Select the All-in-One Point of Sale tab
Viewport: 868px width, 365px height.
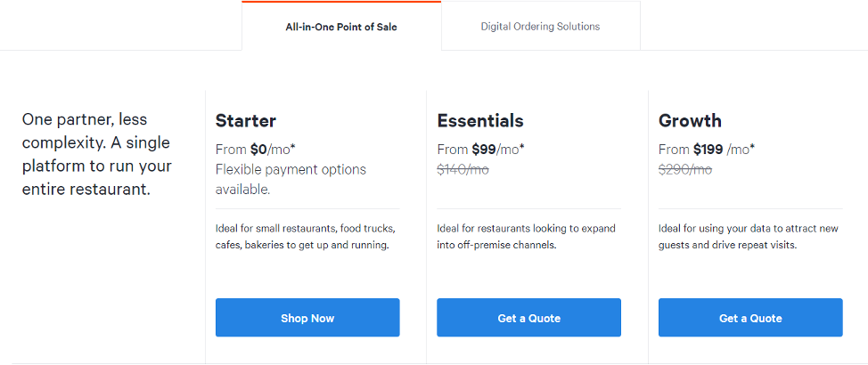[x=341, y=27]
